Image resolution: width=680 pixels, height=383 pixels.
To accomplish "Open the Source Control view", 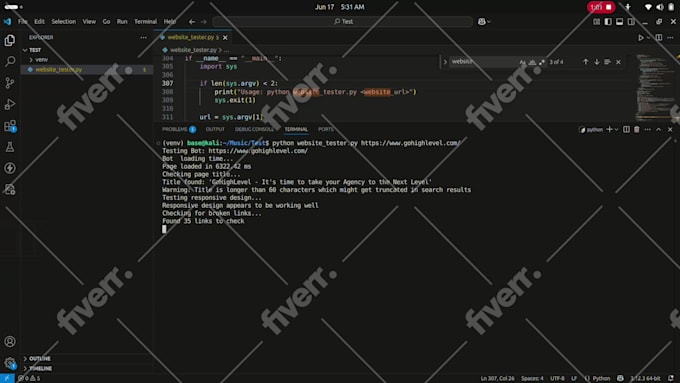I will (10, 82).
